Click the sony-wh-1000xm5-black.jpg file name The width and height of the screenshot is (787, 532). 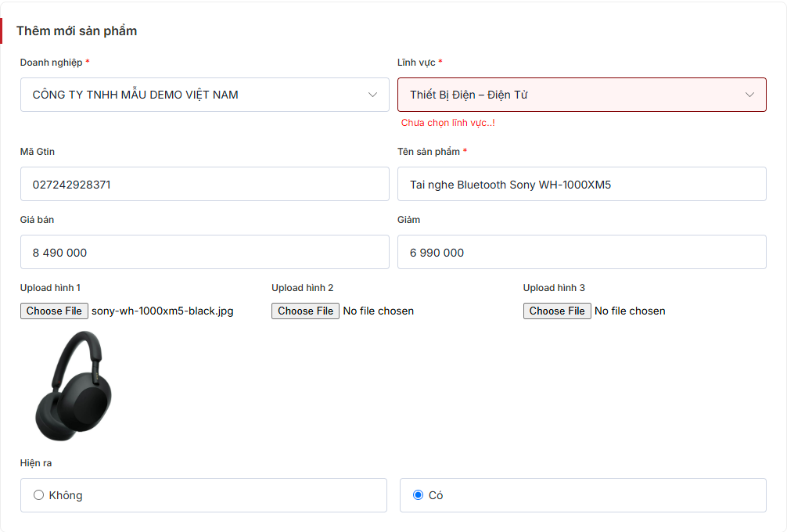(163, 311)
